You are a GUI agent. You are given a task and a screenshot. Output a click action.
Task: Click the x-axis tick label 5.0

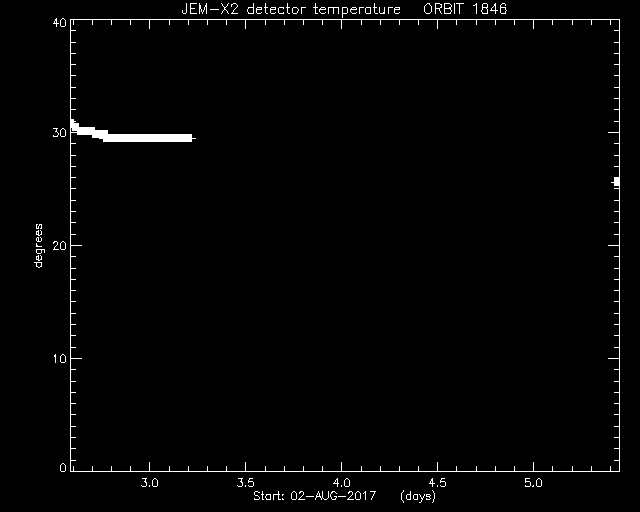(x=533, y=483)
